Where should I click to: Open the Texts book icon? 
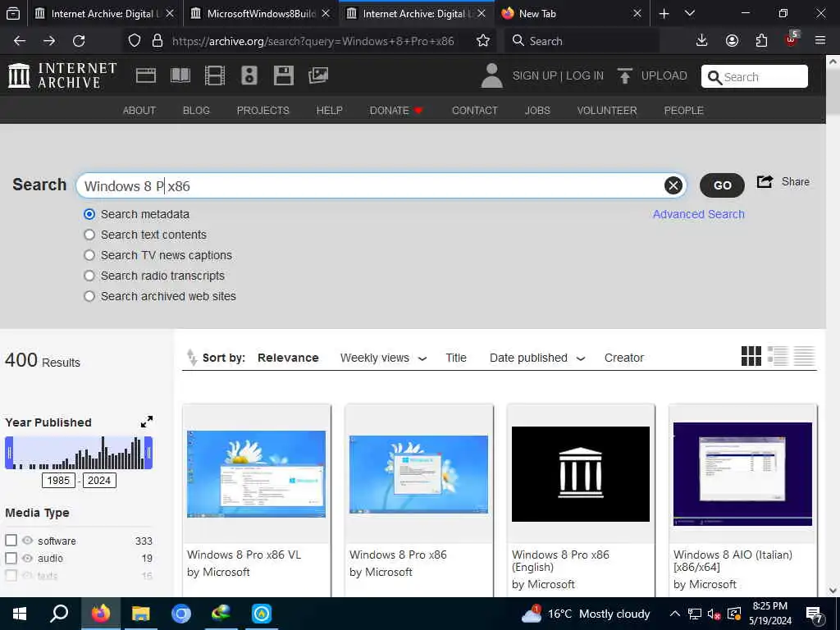click(180, 75)
